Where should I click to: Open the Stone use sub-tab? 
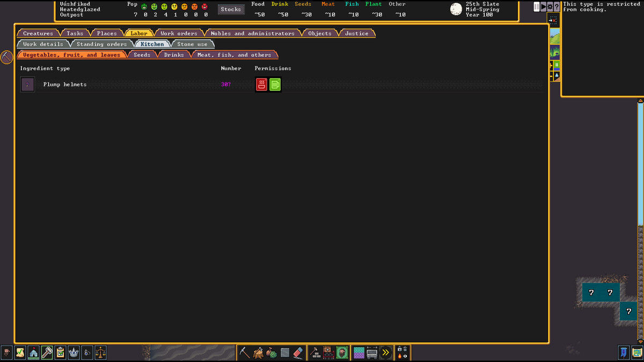coord(192,44)
